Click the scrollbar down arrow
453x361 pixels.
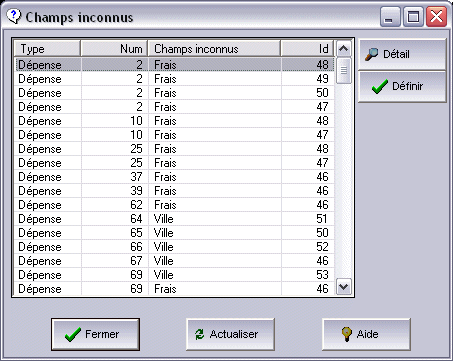343,287
